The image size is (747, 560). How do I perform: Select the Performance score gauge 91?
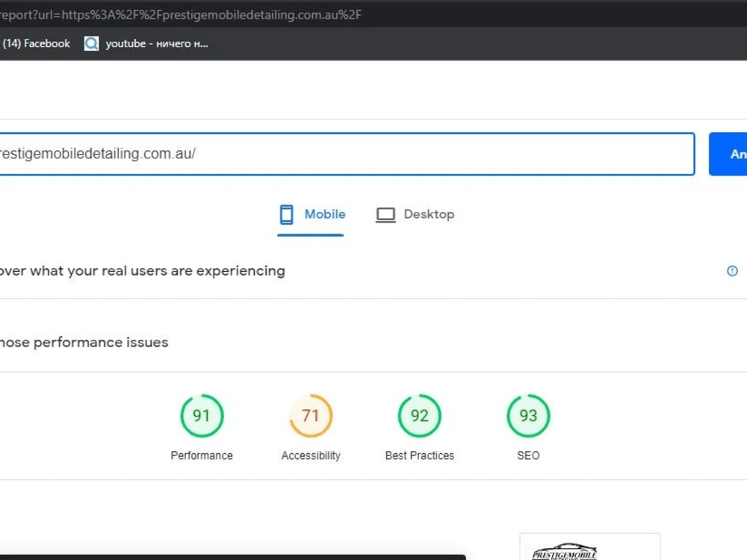pyautogui.click(x=202, y=416)
